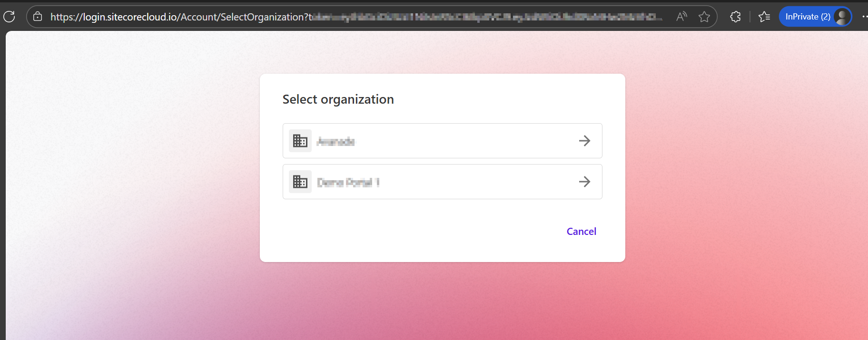Cancel the organization selection
Viewport: 868px width, 340px height.
581,232
